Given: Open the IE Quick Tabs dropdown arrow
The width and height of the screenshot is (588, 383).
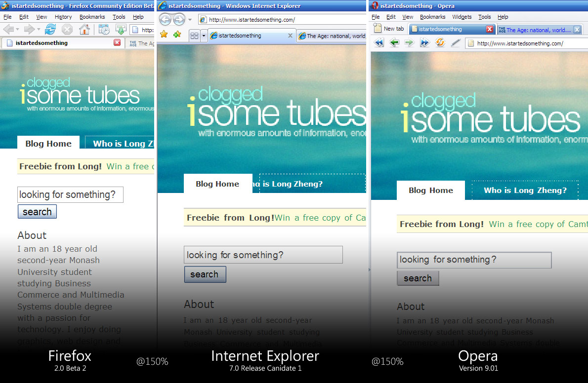Looking at the screenshot, I should tap(204, 36).
